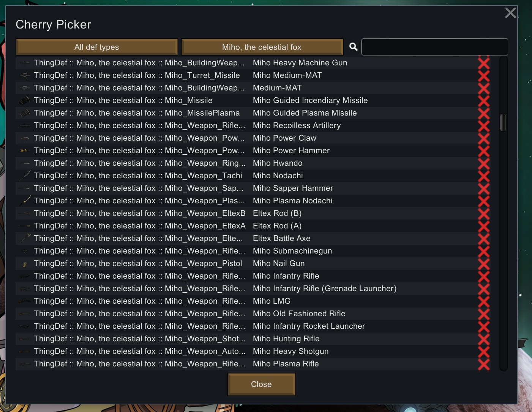Viewport: 532px width, 412px height.
Task: Select the Miho_Turret_Missile def row
Action: [253, 75]
